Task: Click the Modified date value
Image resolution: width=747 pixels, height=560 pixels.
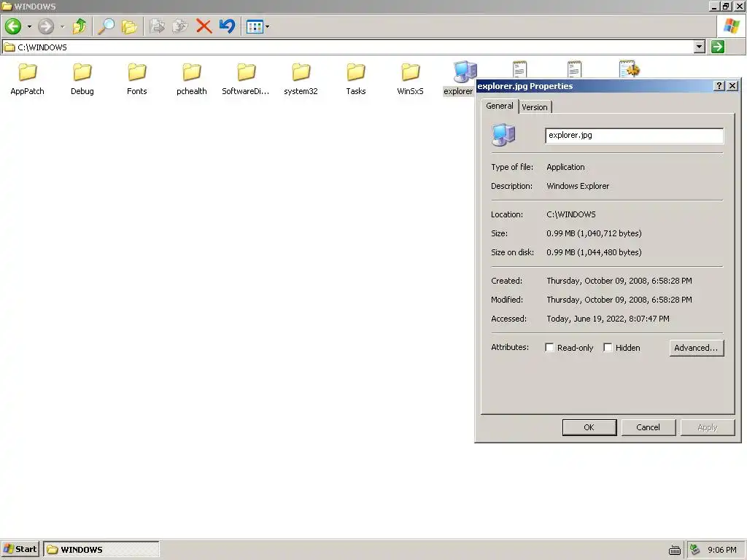Action: 619,300
